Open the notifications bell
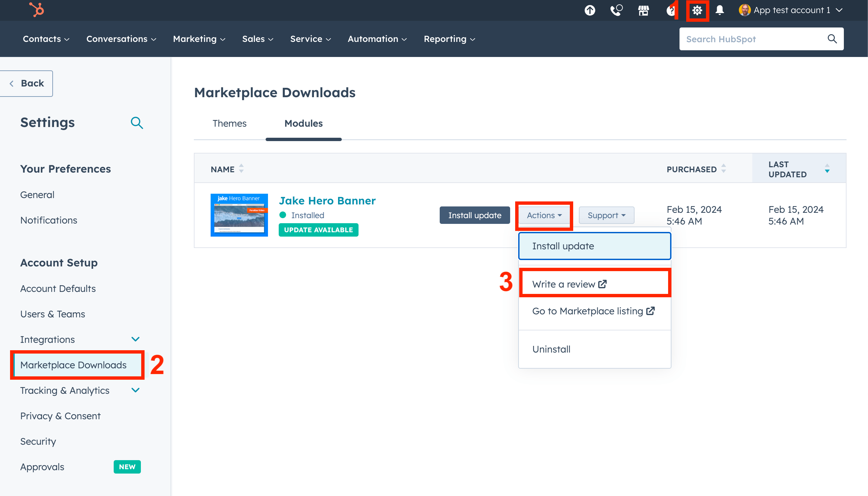Image resolution: width=868 pixels, height=496 pixels. (x=720, y=11)
